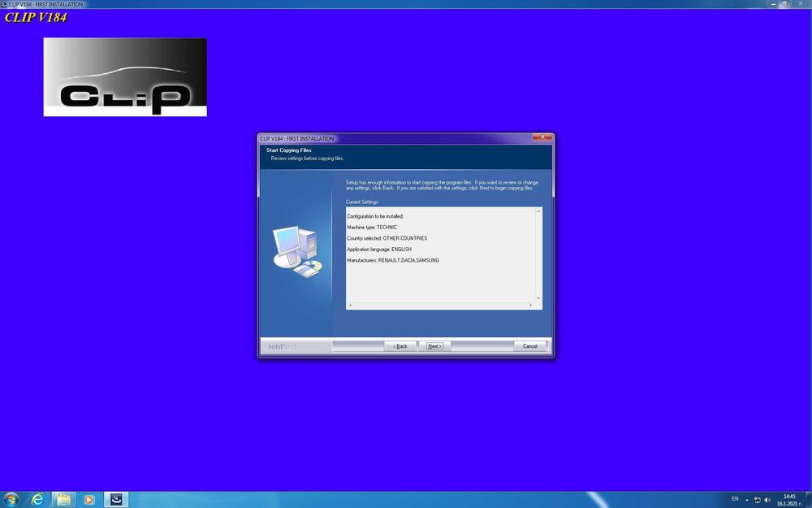Screen dimensions: 812x508
Task: Click the 'Start Copying Files' heading
Action: [289, 150]
